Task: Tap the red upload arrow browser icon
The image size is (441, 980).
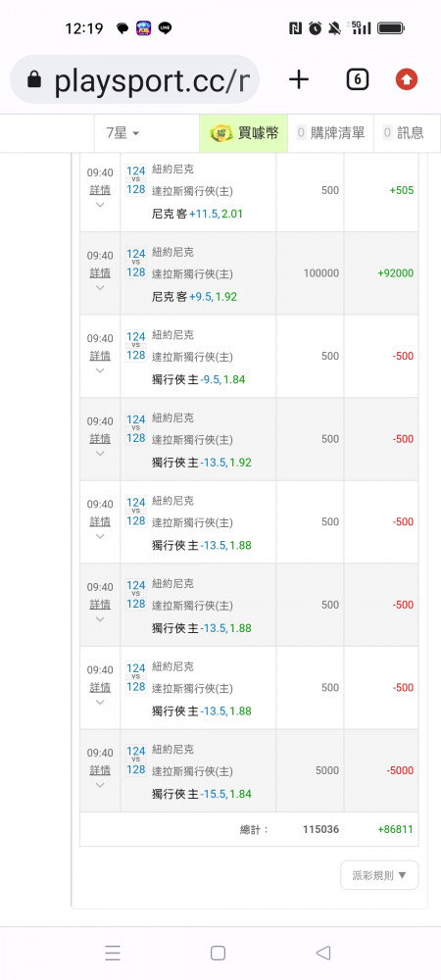Action: click(x=407, y=79)
